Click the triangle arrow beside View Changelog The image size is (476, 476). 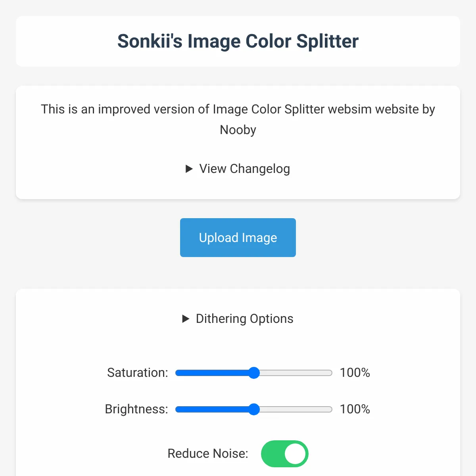pos(189,169)
